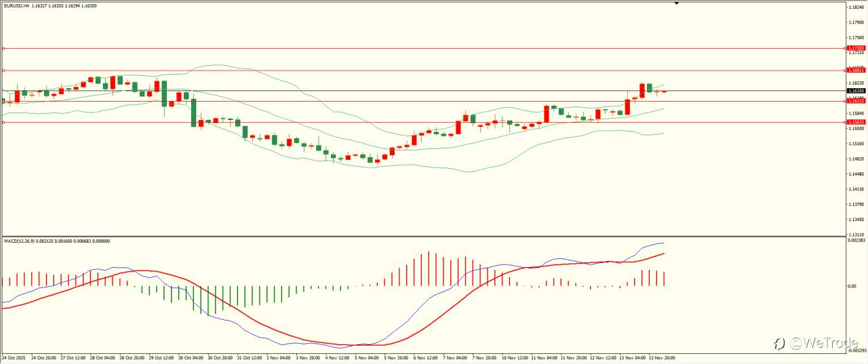Click the 30 Oct 04:00 time label
This screenshot has height=364, width=868.
pos(192,357)
